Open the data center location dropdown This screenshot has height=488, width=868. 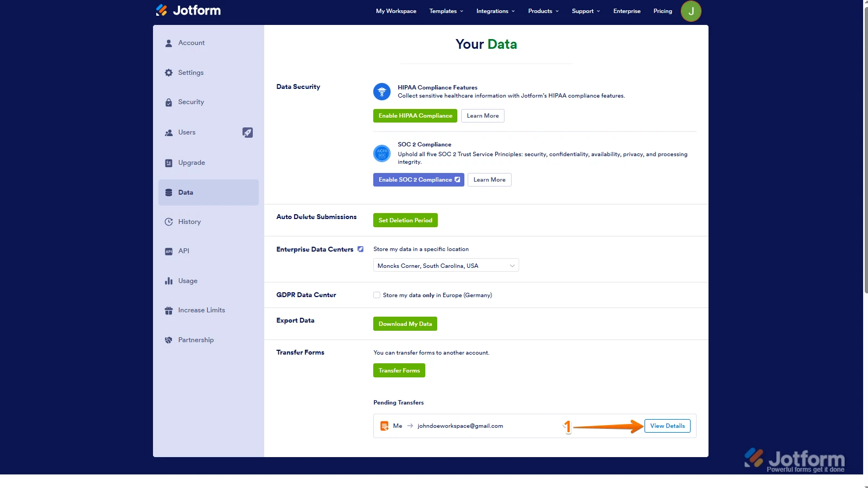[445, 266]
